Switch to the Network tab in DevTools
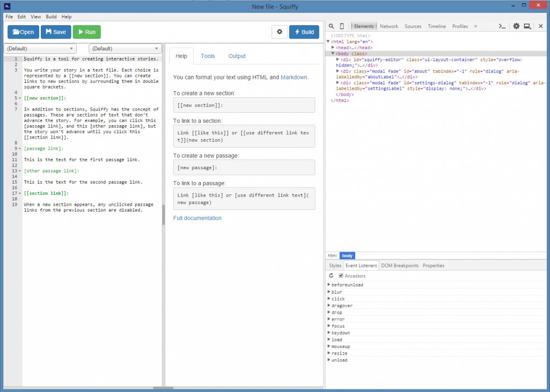550x392 pixels. (389, 26)
